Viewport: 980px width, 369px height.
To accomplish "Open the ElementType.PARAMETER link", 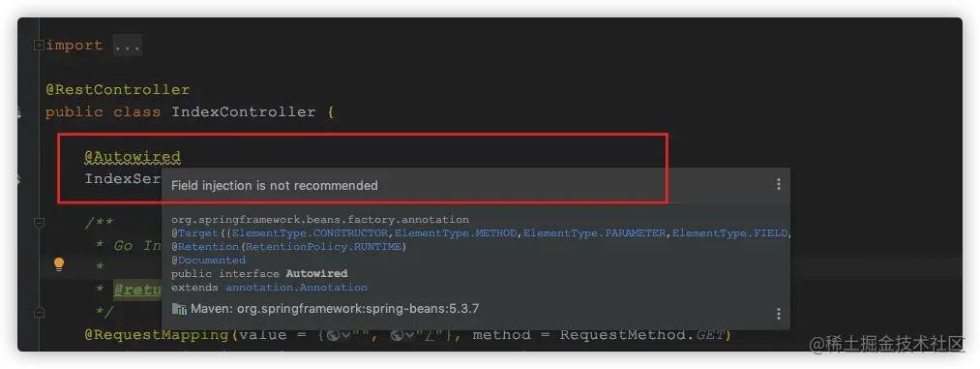I will pos(594,233).
